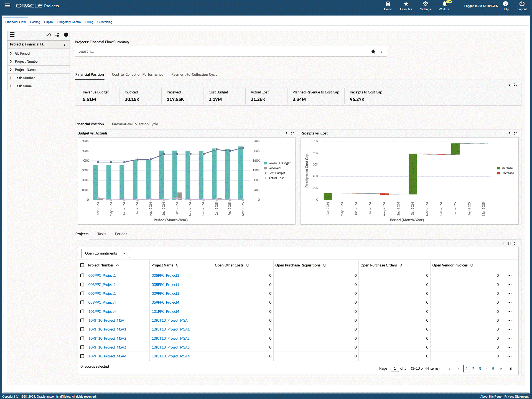Open the 059PPC_Project4 project number link

coord(102,302)
